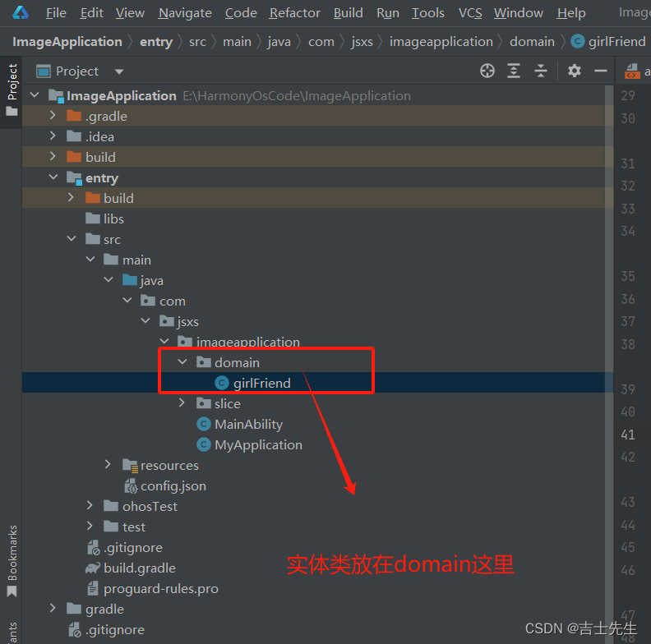Open the Edit menu
Viewport: 651px width, 644px height.
(x=91, y=13)
